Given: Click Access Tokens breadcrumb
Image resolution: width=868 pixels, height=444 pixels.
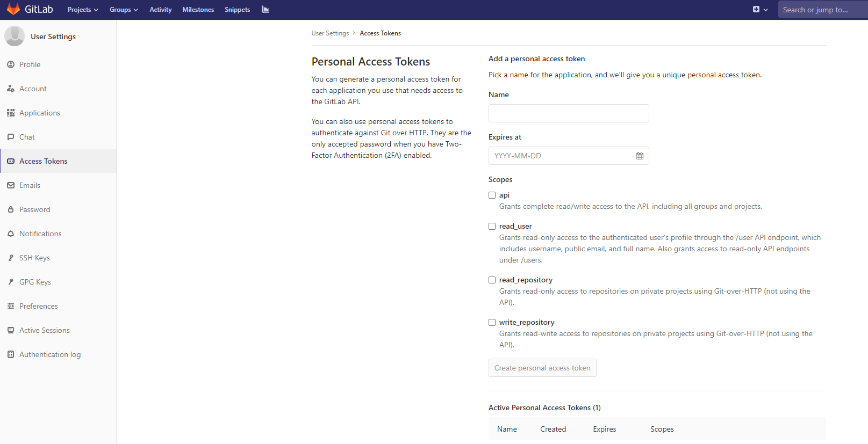Looking at the screenshot, I should (x=380, y=33).
